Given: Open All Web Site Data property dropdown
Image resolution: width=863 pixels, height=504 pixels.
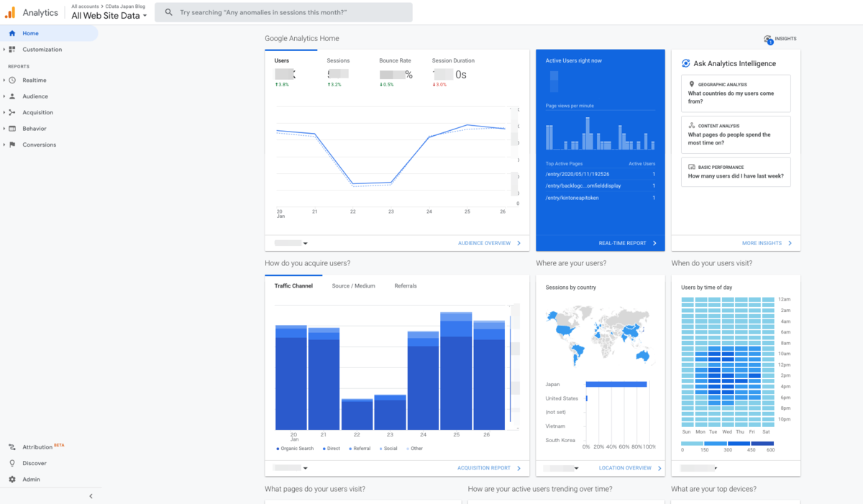Looking at the screenshot, I should tap(109, 16).
